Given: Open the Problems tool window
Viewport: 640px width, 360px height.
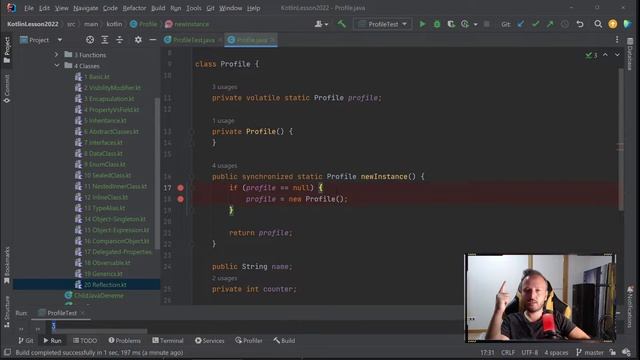Looking at the screenshot, I should [x=124, y=340].
